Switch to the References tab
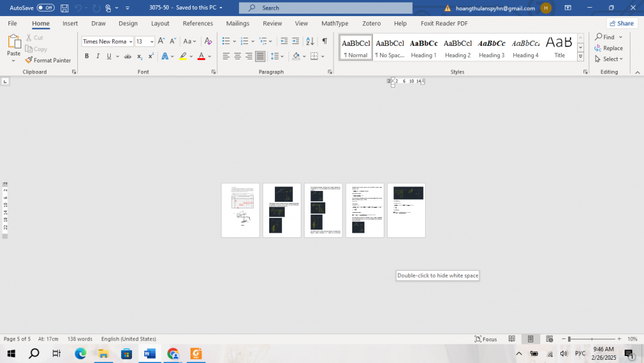 pyautogui.click(x=198, y=23)
